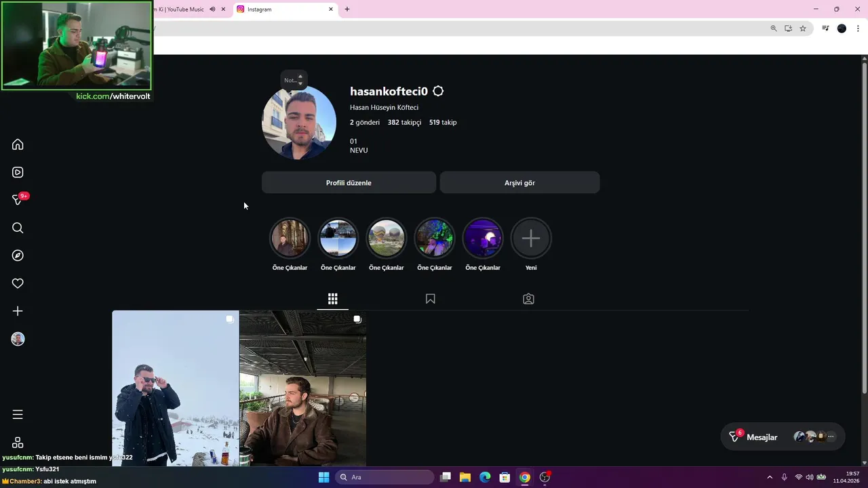Open the clock showing 19:57
This screenshot has height=488, width=868.
tap(846, 477)
